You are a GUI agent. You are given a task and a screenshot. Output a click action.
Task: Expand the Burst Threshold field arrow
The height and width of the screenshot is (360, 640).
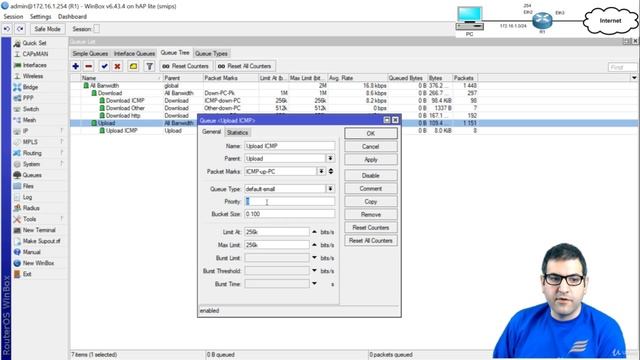coord(314,271)
